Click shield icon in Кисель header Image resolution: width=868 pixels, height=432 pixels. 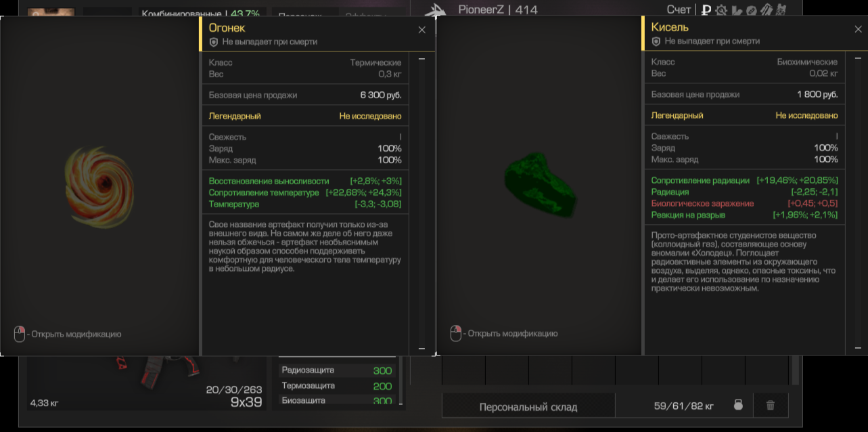[x=656, y=41]
